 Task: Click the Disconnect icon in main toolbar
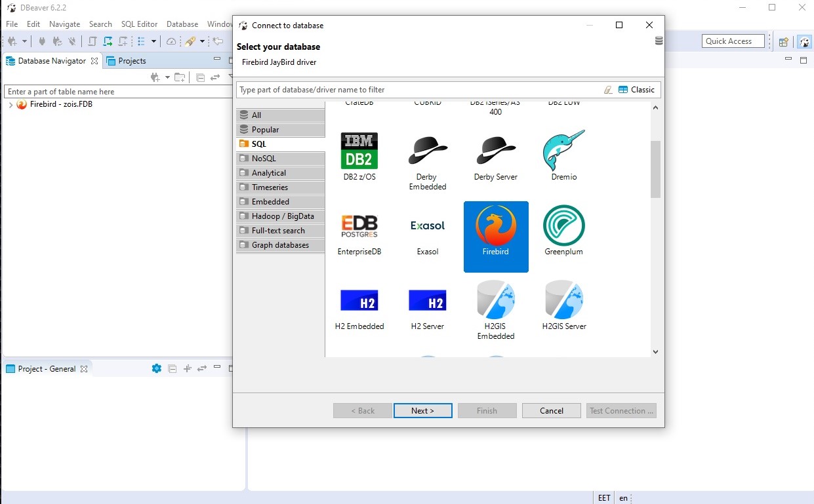(72, 41)
